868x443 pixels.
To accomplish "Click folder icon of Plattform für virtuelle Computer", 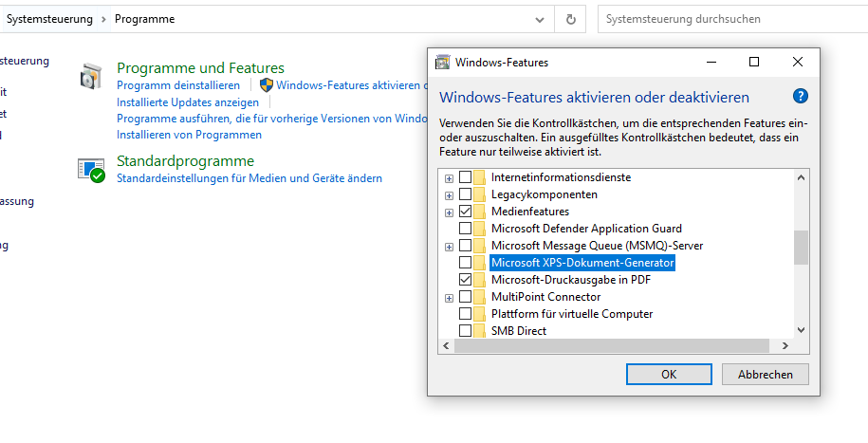I will (479, 314).
